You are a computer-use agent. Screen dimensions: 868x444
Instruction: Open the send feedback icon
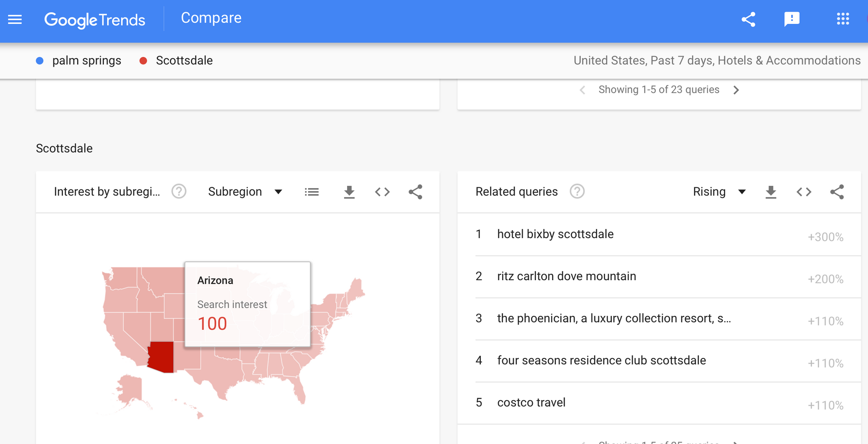[x=792, y=19]
